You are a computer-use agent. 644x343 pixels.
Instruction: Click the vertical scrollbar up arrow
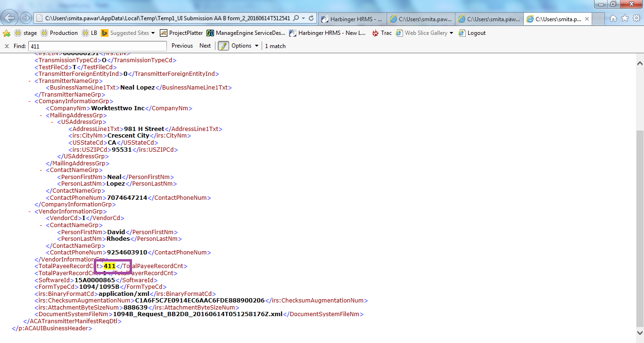point(640,63)
